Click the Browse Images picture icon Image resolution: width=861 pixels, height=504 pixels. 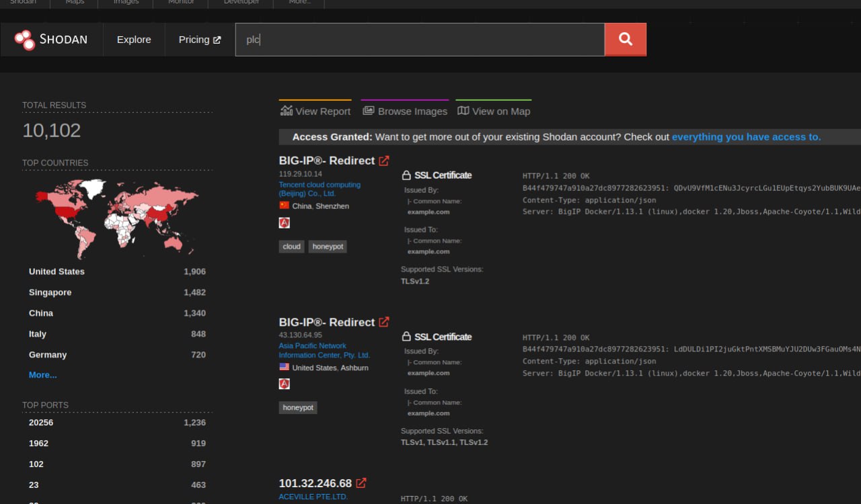368,111
